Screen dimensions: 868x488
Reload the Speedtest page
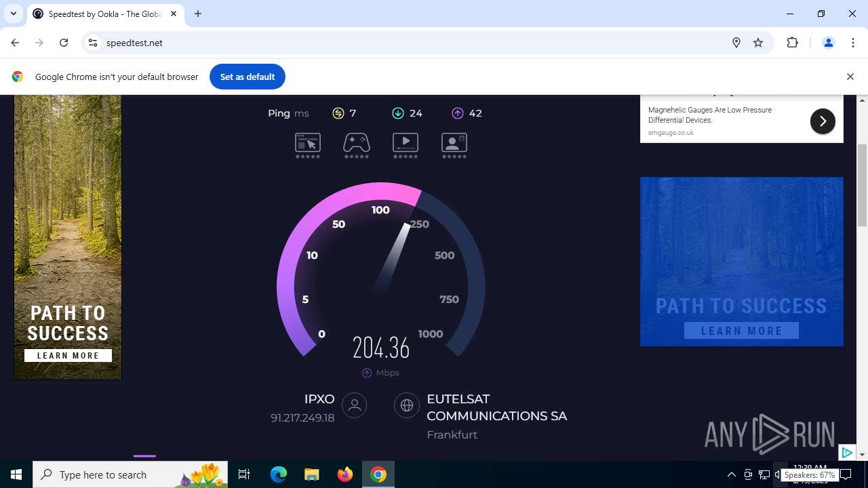64,43
